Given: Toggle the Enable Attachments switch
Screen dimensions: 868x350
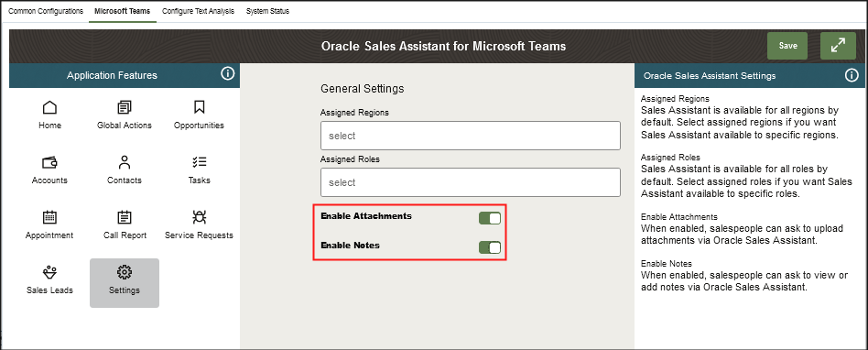Looking at the screenshot, I should [x=490, y=218].
